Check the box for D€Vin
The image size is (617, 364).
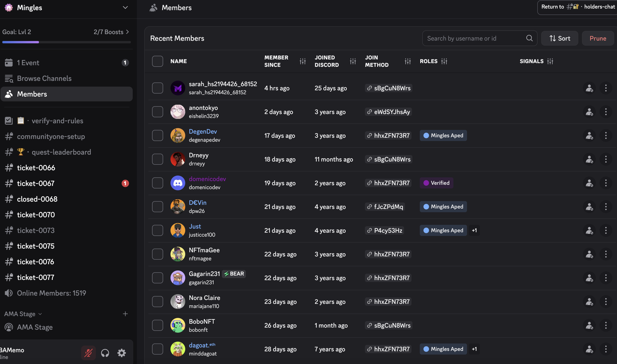[157, 207]
